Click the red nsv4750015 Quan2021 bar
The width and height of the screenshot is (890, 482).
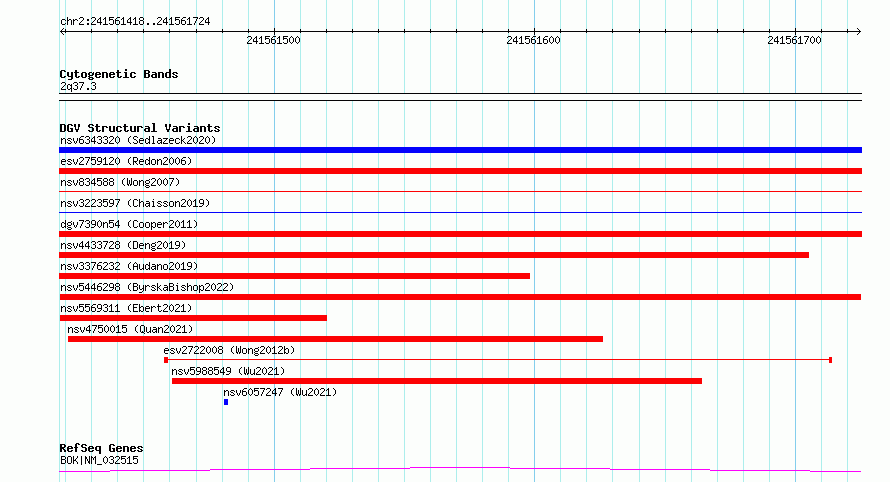pyautogui.click(x=335, y=339)
